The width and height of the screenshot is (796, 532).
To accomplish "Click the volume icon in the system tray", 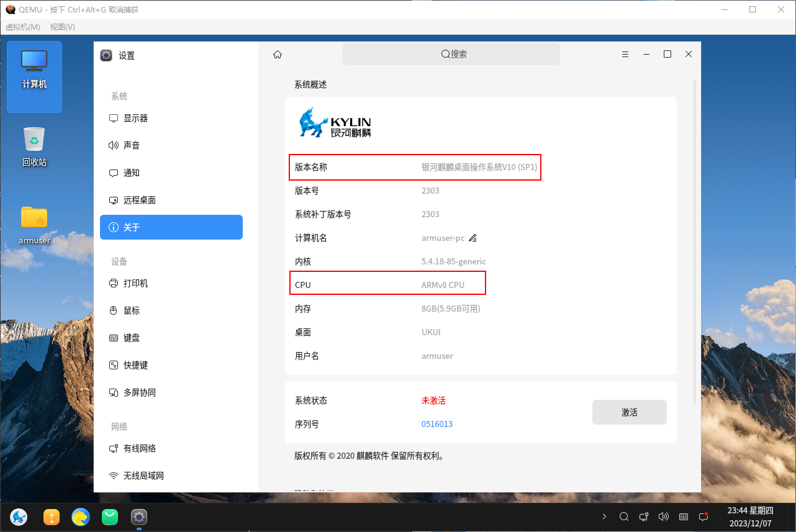I will [664, 516].
